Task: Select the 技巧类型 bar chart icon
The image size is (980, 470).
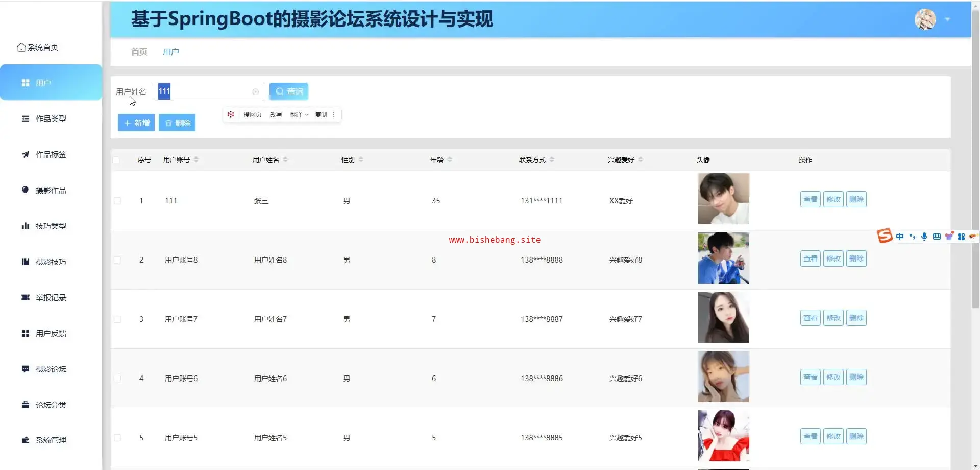Action: tap(25, 226)
